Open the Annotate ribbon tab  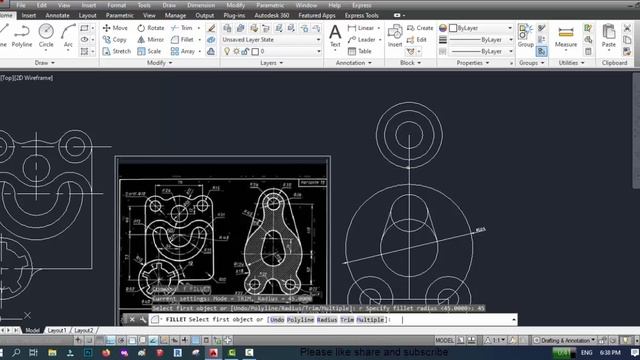(x=58, y=16)
